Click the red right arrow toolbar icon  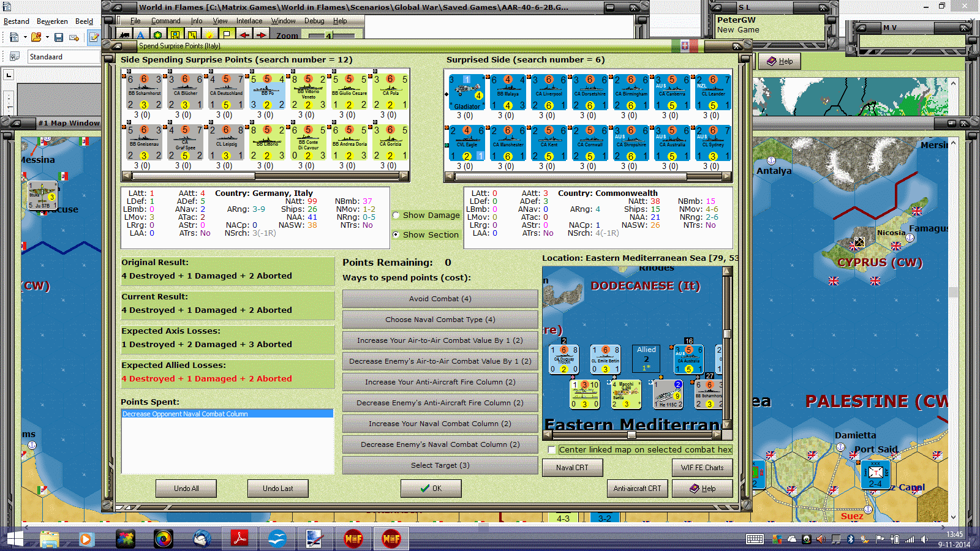262,35
